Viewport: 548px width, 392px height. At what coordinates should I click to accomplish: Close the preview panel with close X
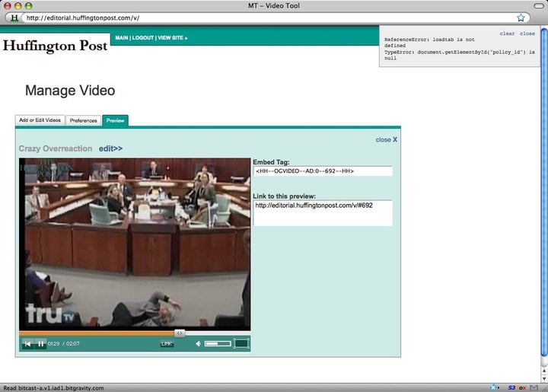386,139
